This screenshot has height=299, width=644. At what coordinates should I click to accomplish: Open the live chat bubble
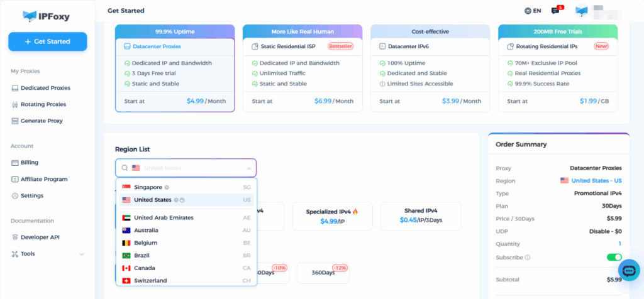click(629, 270)
